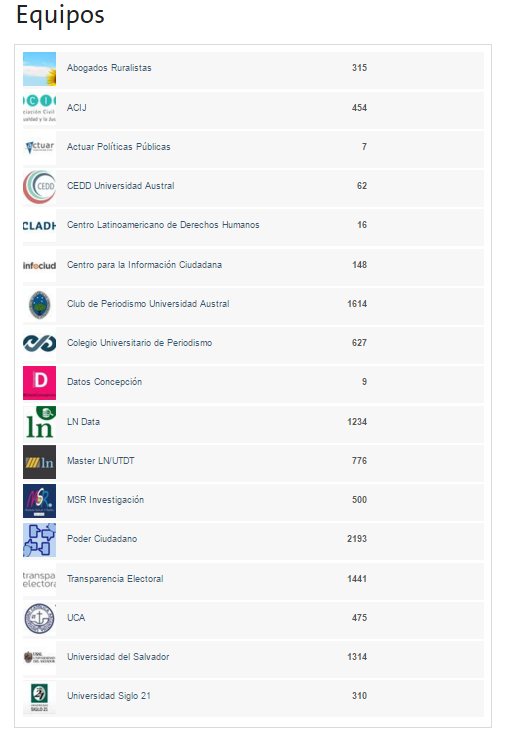Select the dark Master LN/UTDT logo
This screenshot has width=505, height=743.
[x=39, y=462]
